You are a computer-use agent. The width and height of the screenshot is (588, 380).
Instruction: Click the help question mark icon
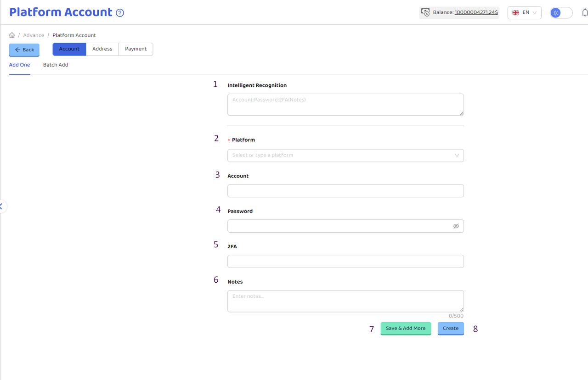tap(120, 13)
